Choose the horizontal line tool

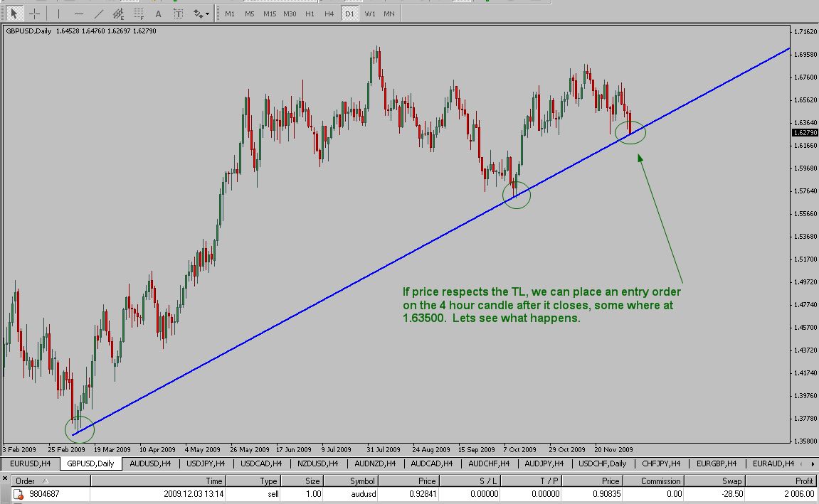[x=79, y=14]
